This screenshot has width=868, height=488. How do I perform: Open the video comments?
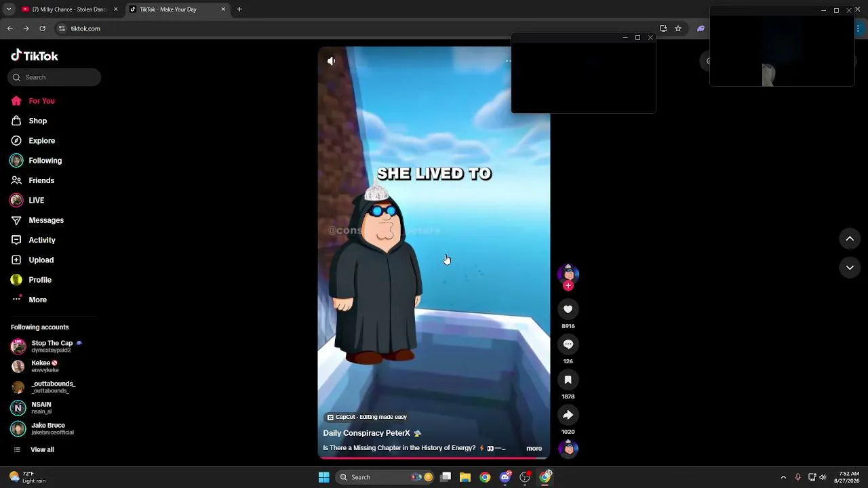[x=568, y=344]
